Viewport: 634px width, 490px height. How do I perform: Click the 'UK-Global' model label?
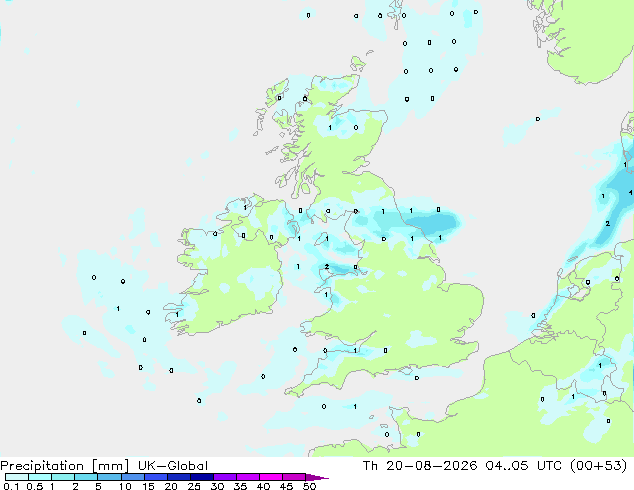pyautogui.click(x=173, y=466)
